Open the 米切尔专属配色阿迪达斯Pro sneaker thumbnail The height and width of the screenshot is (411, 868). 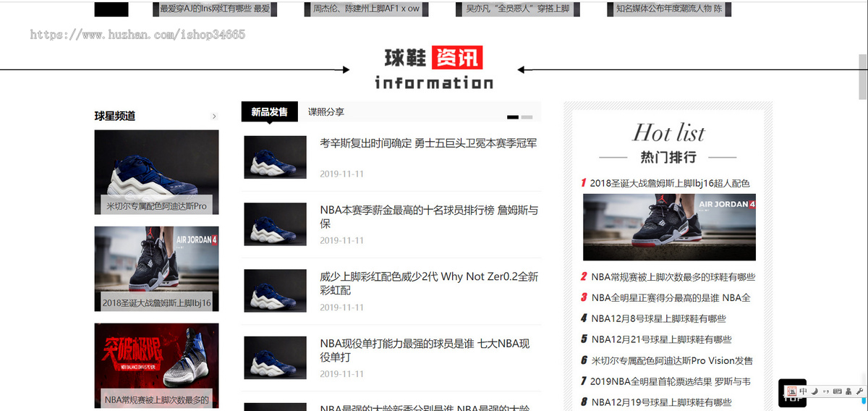pyautogui.click(x=156, y=172)
